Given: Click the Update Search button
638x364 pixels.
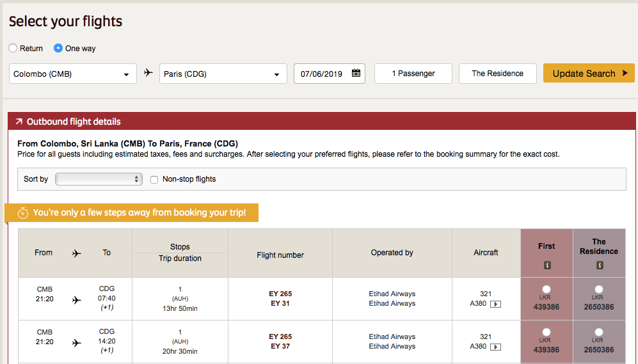Looking at the screenshot, I should pos(589,73).
